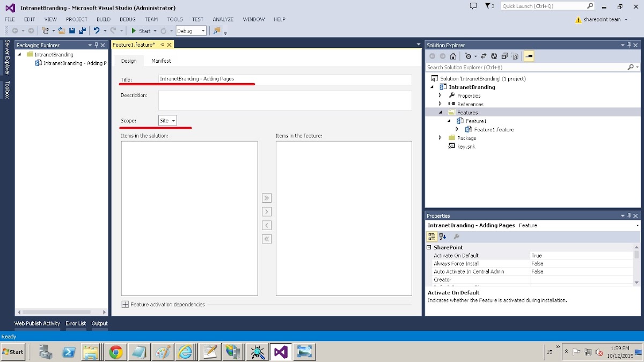Save the current file with Save icon
Screen dimensions: 644x362
[72, 31]
